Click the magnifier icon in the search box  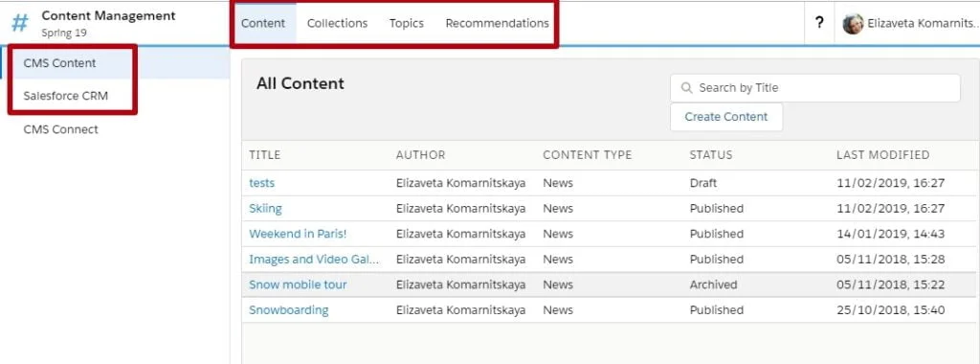tap(687, 88)
